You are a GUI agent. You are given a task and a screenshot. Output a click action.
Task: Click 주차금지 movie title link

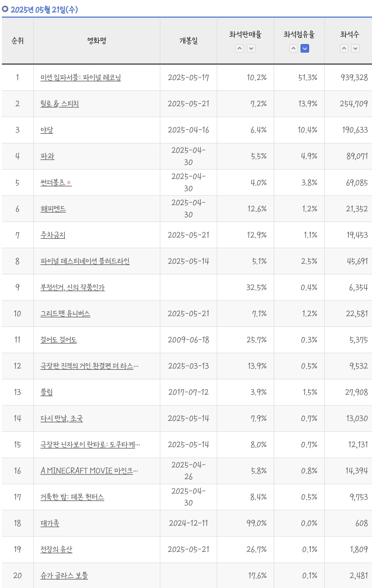click(x=53, y=235)
